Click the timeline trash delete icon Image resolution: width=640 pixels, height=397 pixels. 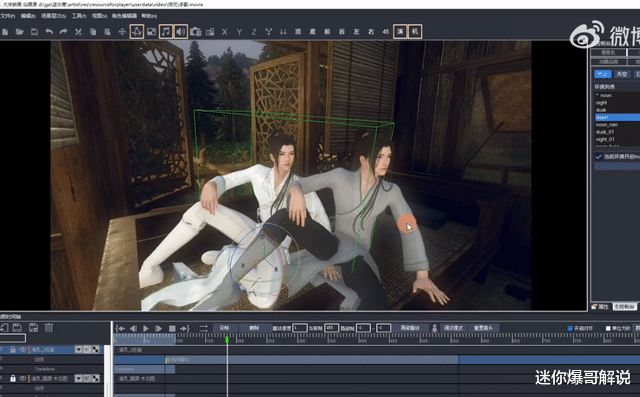tap(49, 327)
